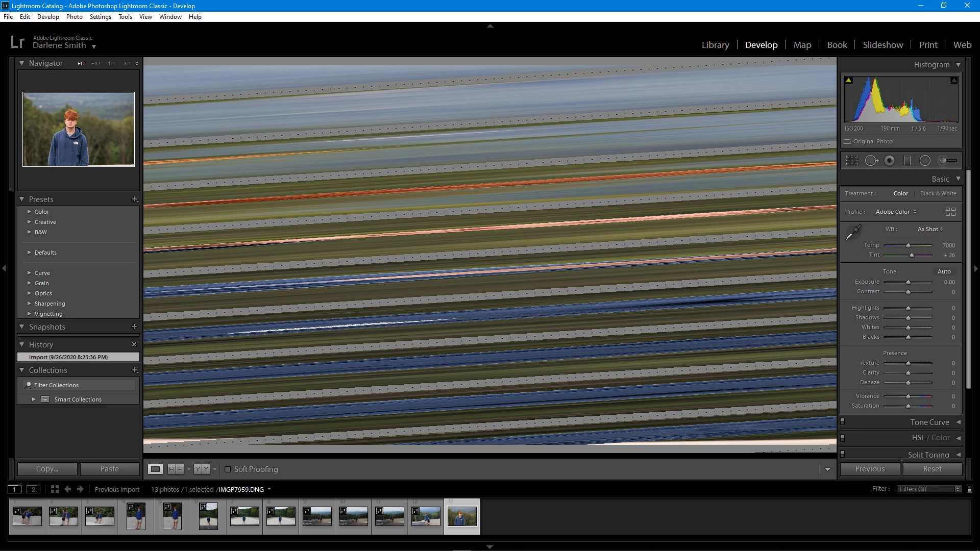Switch treatment to Black & White

(938, 193)
